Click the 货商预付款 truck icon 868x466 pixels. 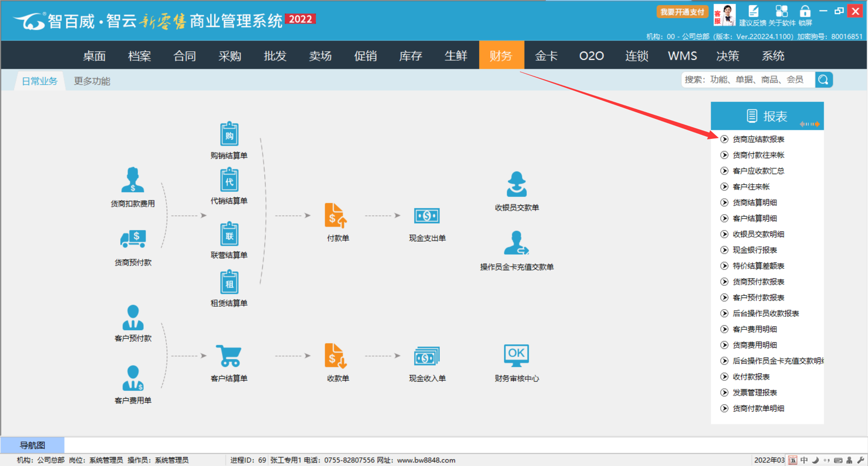[133, 238]
